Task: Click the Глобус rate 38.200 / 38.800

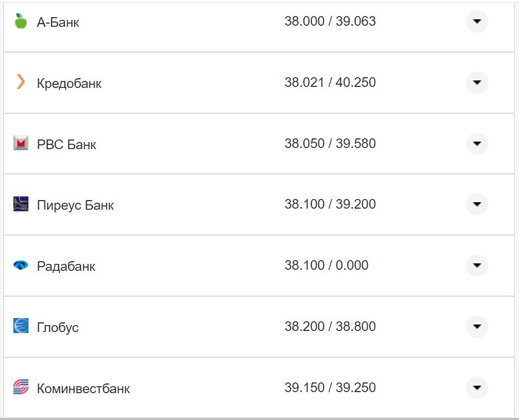Action: (x=330, y=327)
